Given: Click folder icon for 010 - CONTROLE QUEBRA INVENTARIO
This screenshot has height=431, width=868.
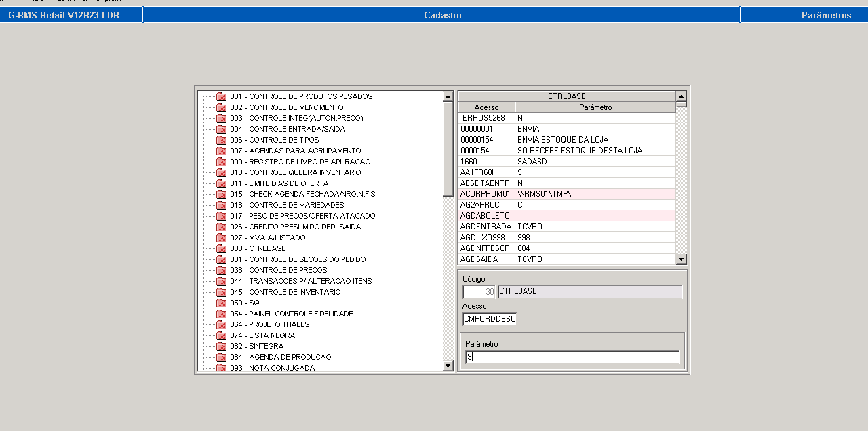Looking at the screenshot, I should click(x=221, y=172).
